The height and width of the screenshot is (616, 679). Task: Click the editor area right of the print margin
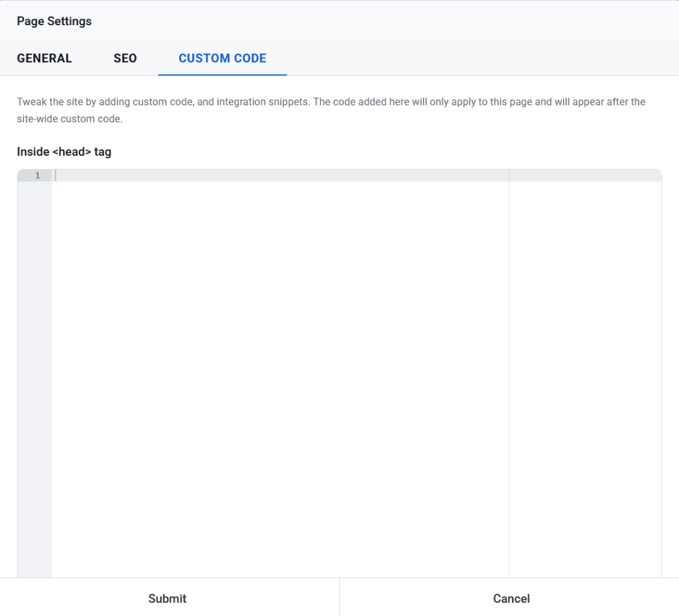click(585, 371)
